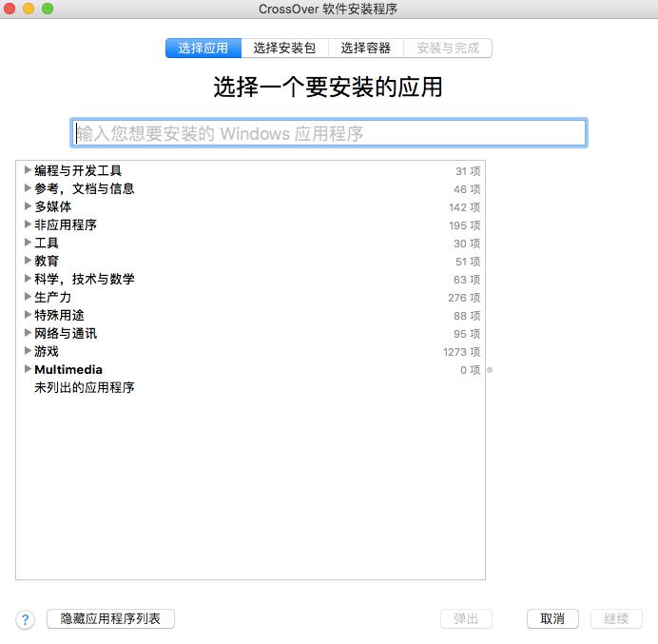The height and width of the screenshot is (644, 658).
Task: Click the 弹出 button
Action: 466,619
